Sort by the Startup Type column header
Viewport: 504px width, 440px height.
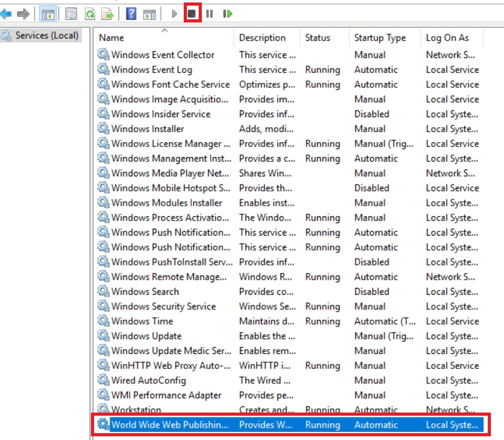pos(380,37)
